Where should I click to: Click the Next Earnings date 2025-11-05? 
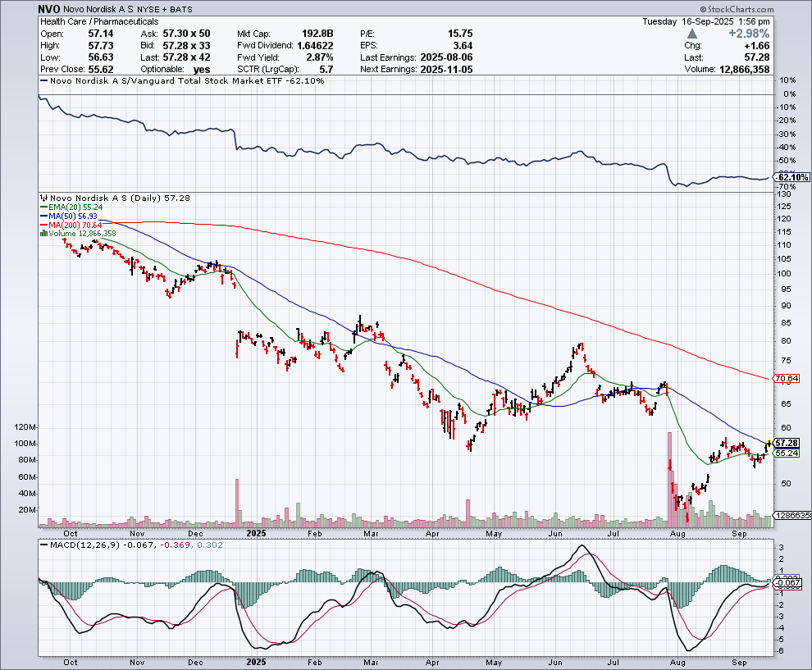click(446, 69)
